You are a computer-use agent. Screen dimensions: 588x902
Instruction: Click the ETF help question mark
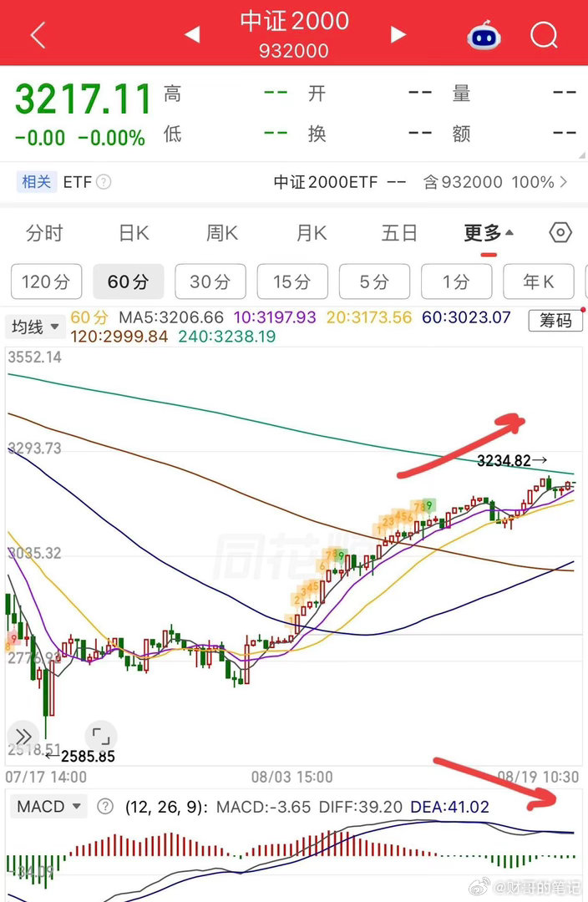104,182
